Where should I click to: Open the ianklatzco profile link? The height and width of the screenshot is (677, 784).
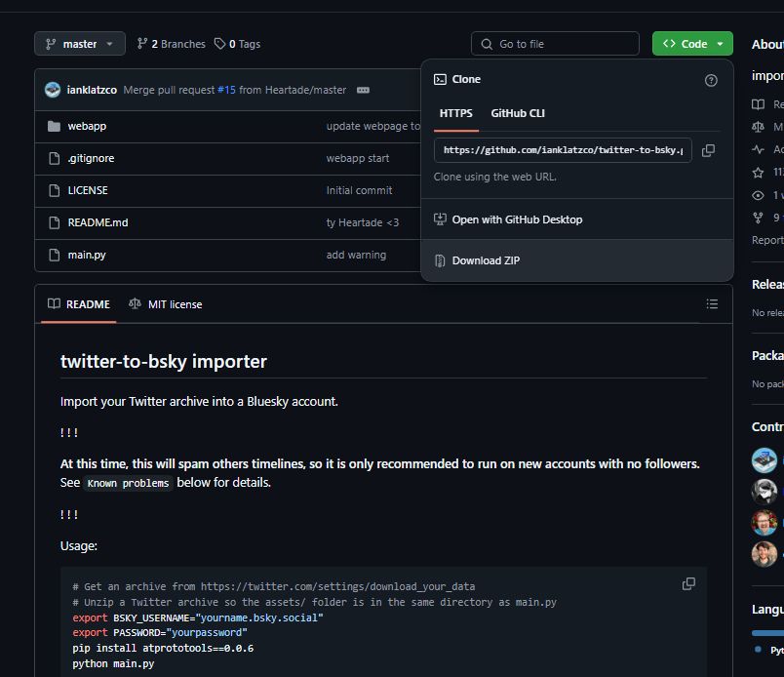(92, 90)
